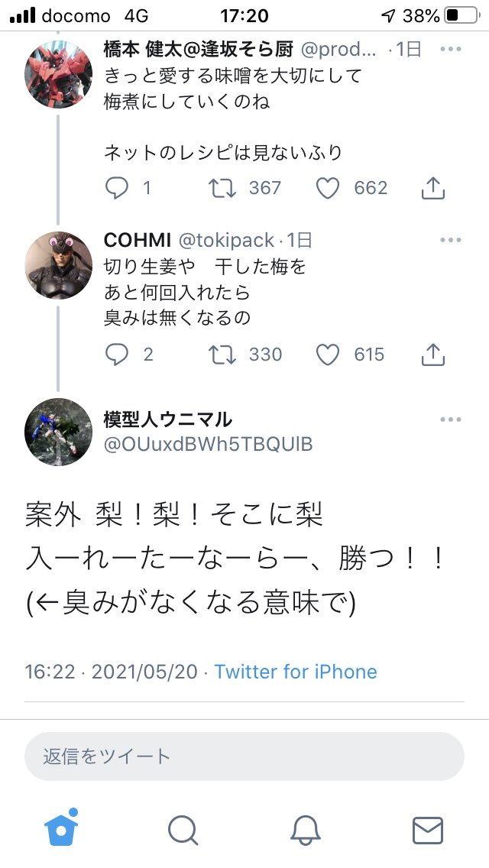Retweet 橋本 健太's tweet with 367 retweets

click(x=222, y=188)
